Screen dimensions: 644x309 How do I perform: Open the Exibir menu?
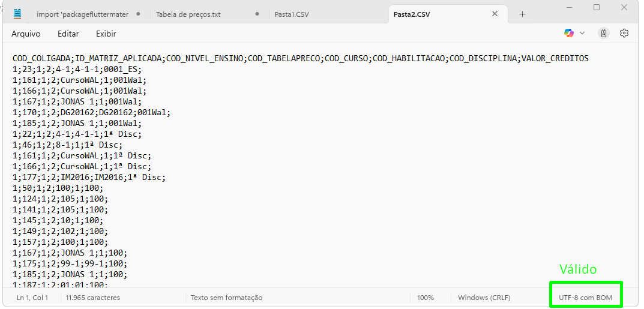coord(106,34)
